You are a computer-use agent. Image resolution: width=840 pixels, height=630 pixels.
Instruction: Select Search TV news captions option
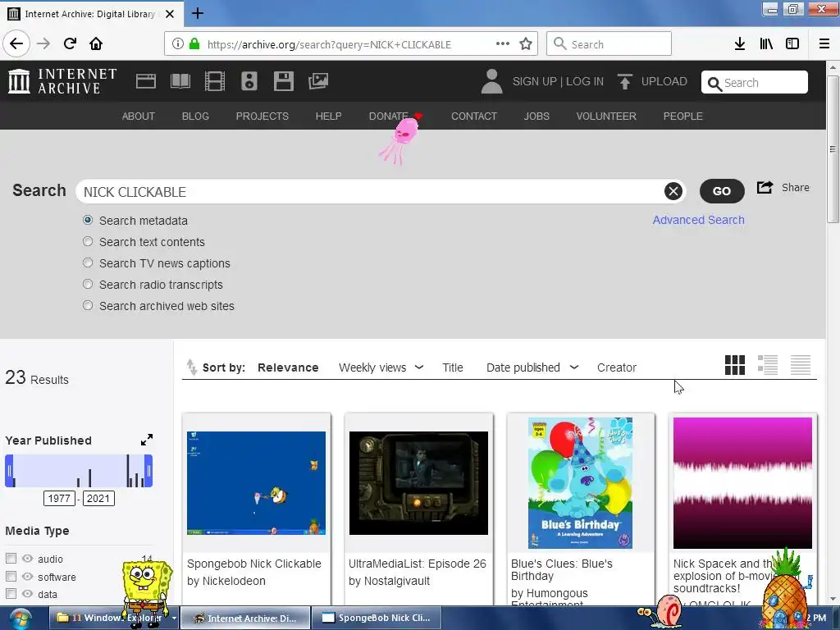[88, 262]
